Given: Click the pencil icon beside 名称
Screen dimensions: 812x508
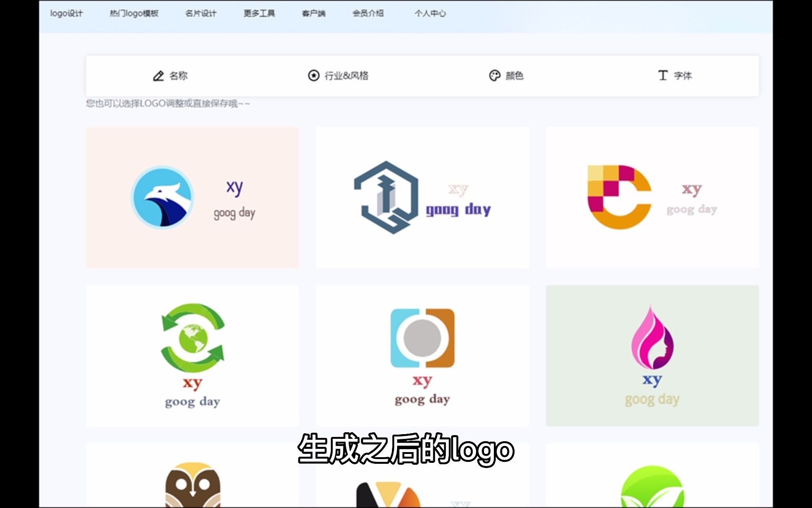Looking at the screenshot, I should pos(158,76).
